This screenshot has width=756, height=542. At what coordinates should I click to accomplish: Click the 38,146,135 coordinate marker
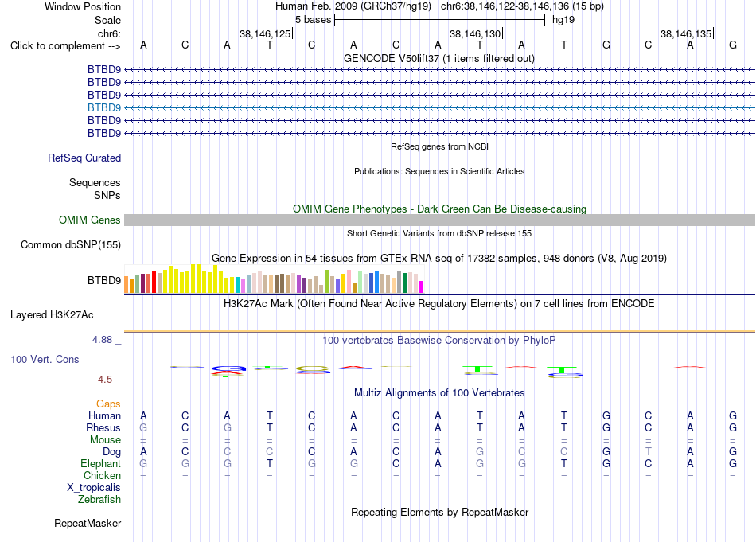click(686, 33)
